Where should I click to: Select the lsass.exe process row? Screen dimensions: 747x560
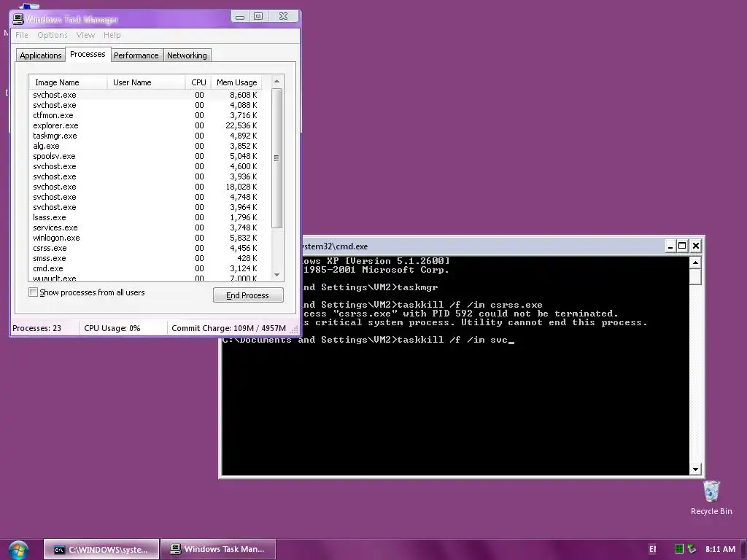(x=145, y=217)
